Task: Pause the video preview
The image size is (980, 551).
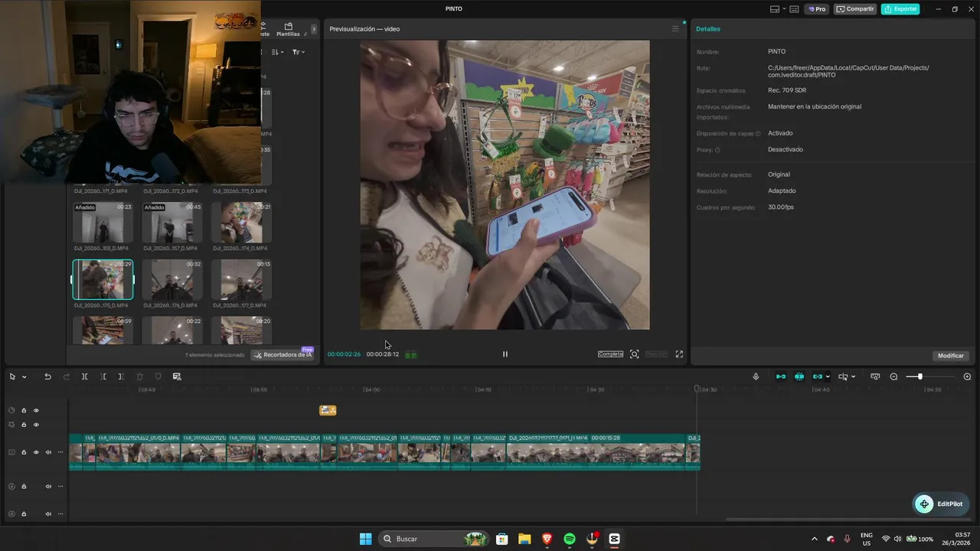Action: coord(505,354)
